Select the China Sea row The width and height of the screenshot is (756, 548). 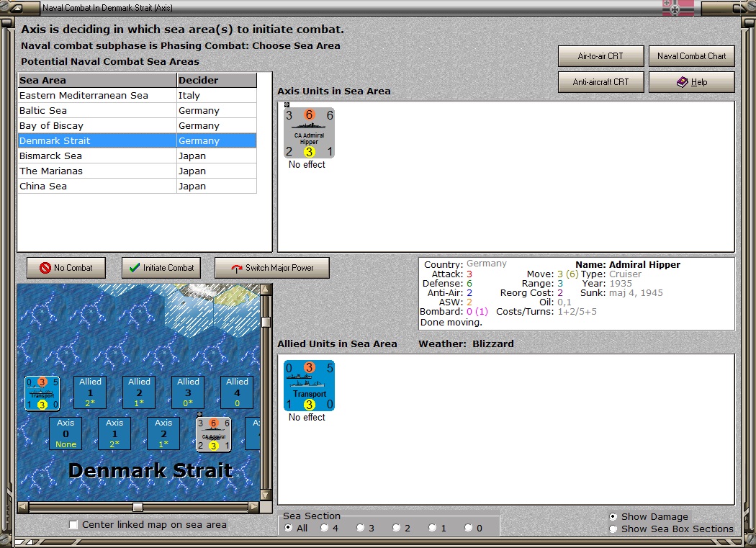137,187
